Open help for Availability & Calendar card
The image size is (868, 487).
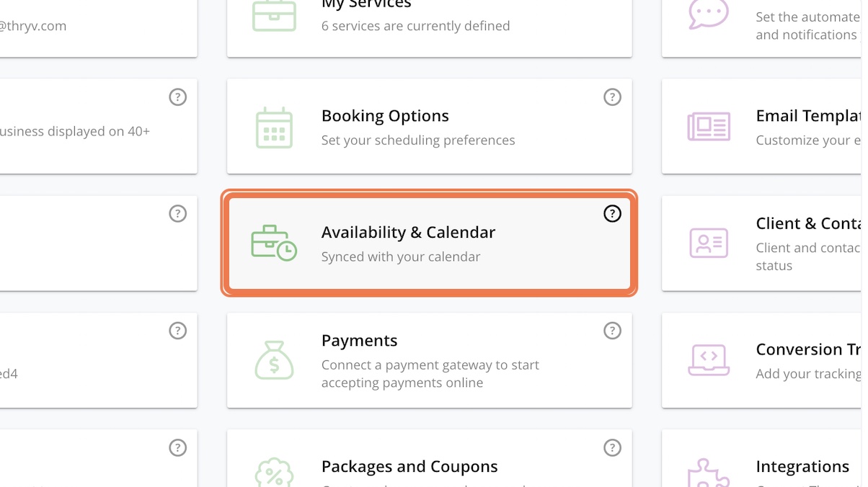tap(612, 213)
